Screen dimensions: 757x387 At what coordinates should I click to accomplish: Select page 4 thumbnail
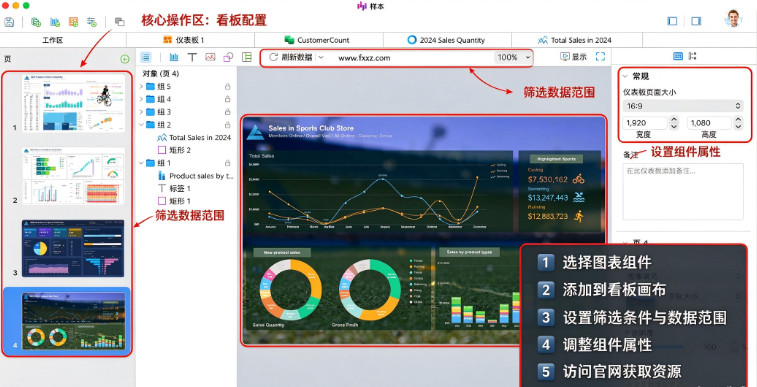tap(73, 321)
